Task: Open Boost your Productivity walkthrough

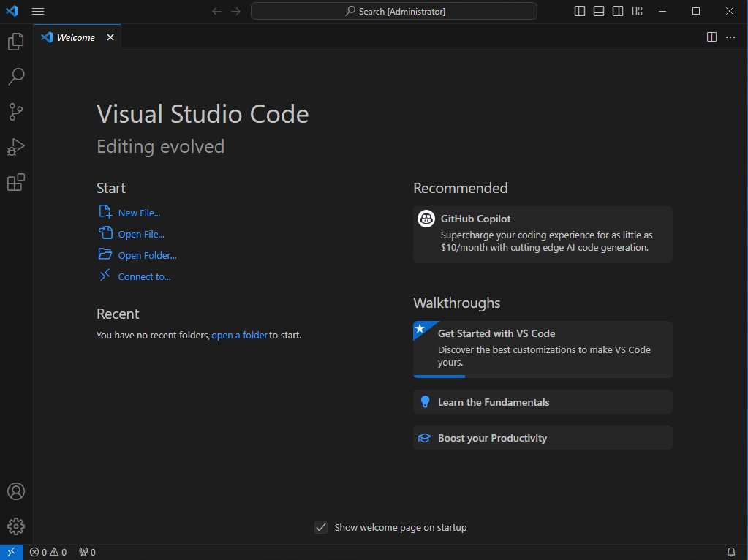Action: coord(543,438)
